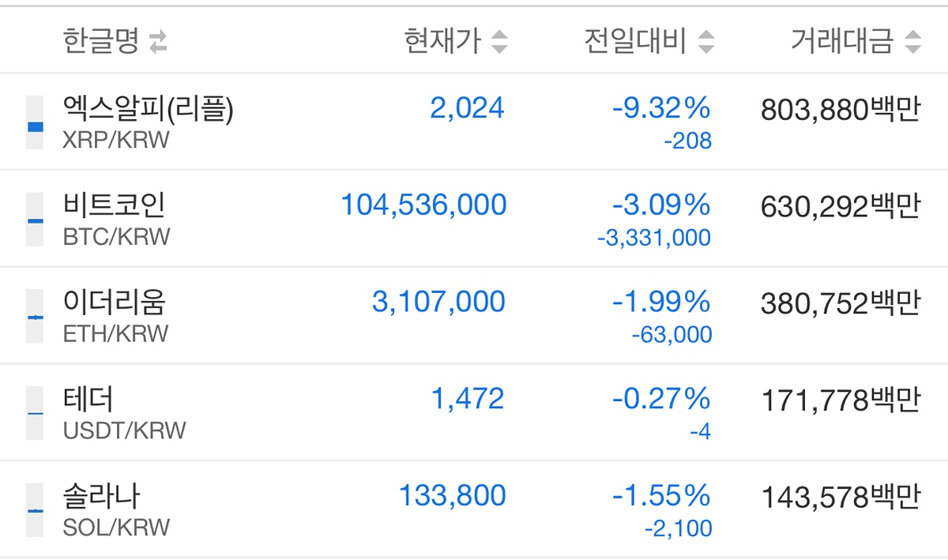Open 엑스알피(리플) XRP/KRW market
The image size is (948, 560).
(x=474, y=122)
